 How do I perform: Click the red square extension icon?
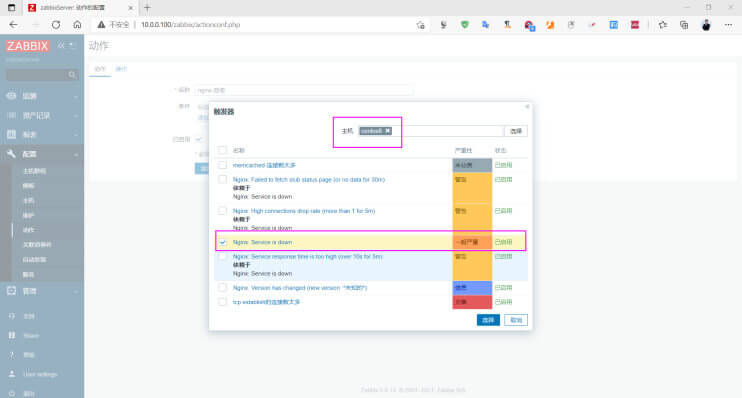[x=635, y=25]
